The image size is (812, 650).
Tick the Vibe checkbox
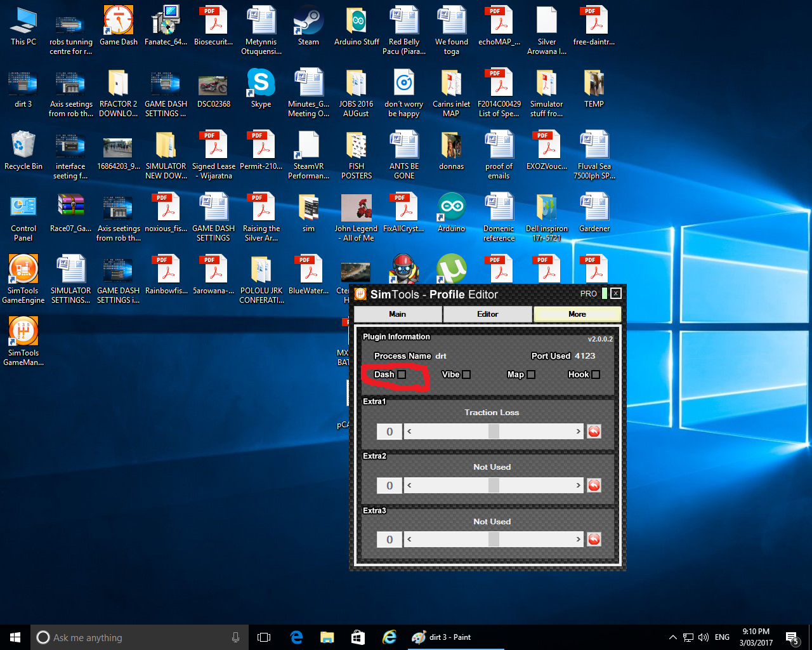pos(466,375)
